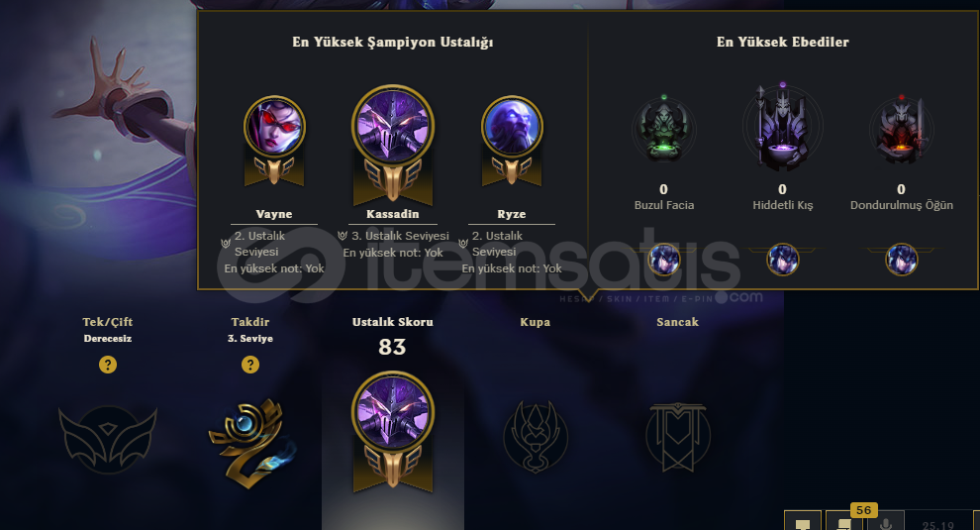
Task: Select the Tek/Çift Derecesiz tab
Action: click(108, 329)
